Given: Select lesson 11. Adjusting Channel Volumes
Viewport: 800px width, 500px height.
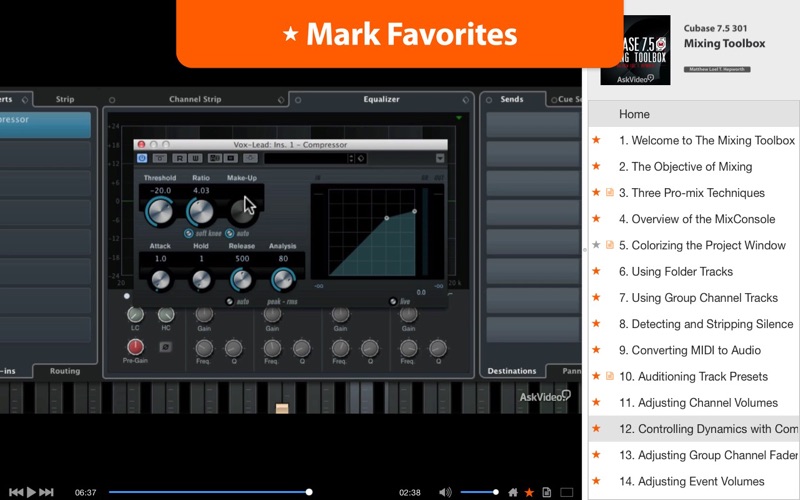Looking at the screenshot, I should click(x=698, y=403).
